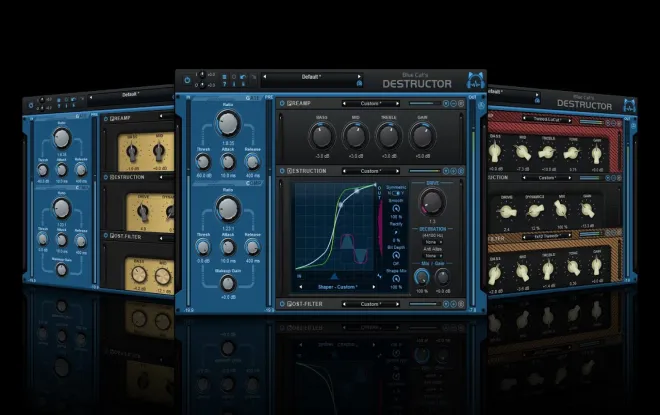Screen dimensions: 660x415
Task: Click the blue triangle marker below shaper graph
Action: pos(334,276)
